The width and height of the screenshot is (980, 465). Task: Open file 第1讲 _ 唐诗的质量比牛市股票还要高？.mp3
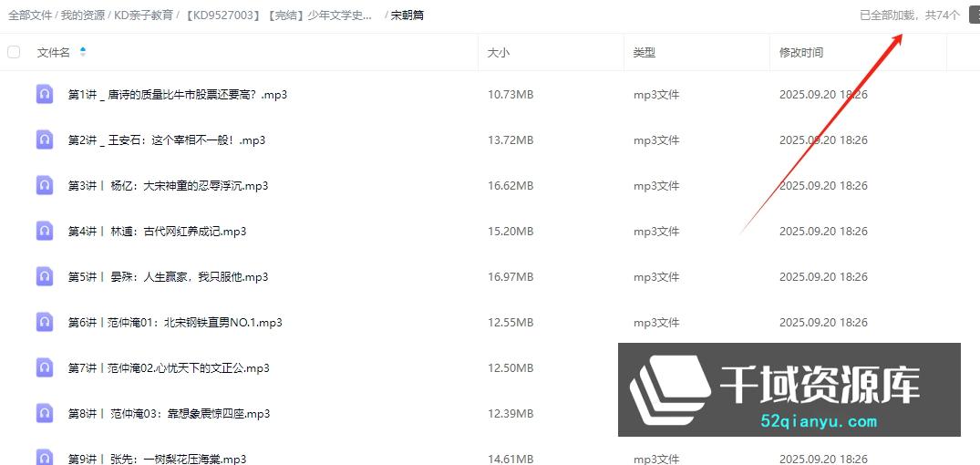[x=178, y=95]
